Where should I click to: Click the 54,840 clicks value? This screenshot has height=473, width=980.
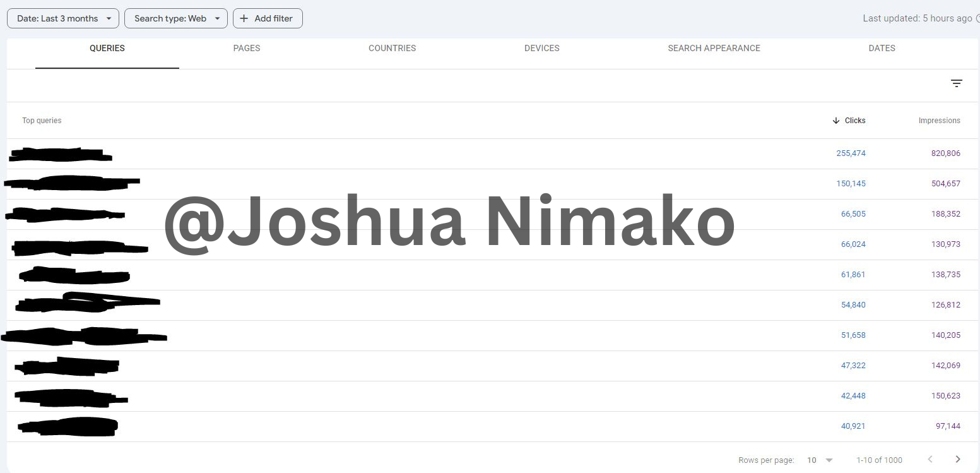[x=853, y=305]
